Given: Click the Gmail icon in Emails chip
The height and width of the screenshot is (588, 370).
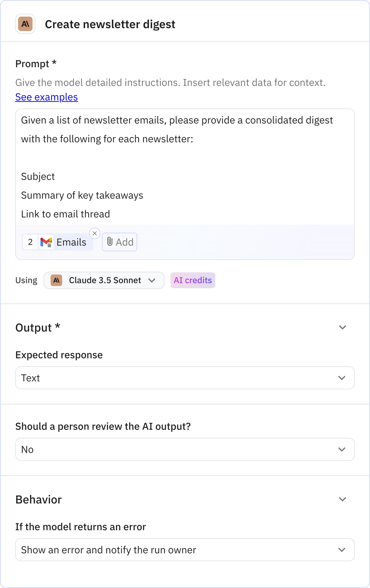Looking at the screenshot, I should pos(46,242).
